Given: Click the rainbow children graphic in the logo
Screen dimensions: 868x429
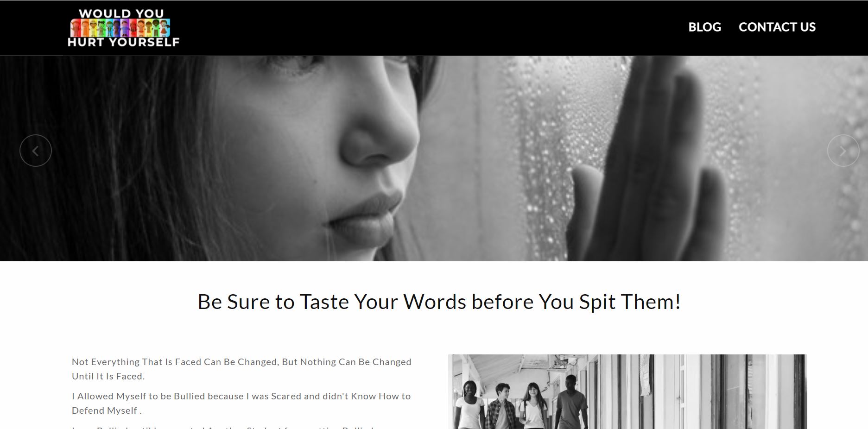Looking at the screenshot, I should pyautogui.click(x=120, y=28).
